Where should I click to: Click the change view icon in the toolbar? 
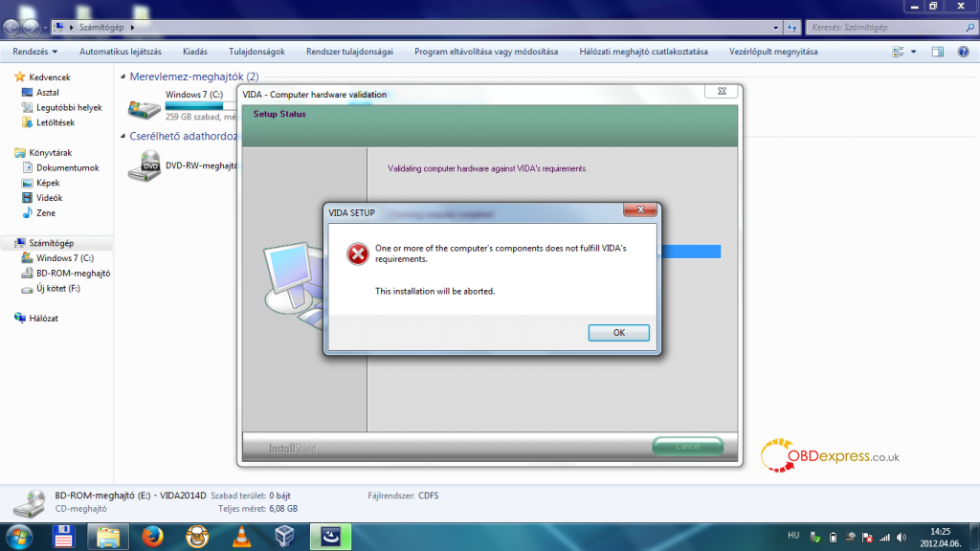click(898, 52)
